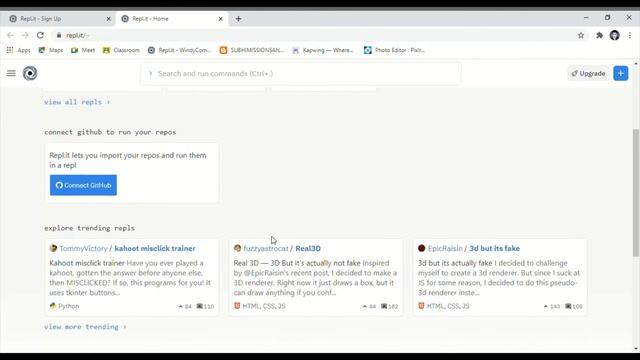The height and width of the screenshot is (360, 640).
Task: Open EpicRaisin user profile link
Action: [x=445, y=248]
